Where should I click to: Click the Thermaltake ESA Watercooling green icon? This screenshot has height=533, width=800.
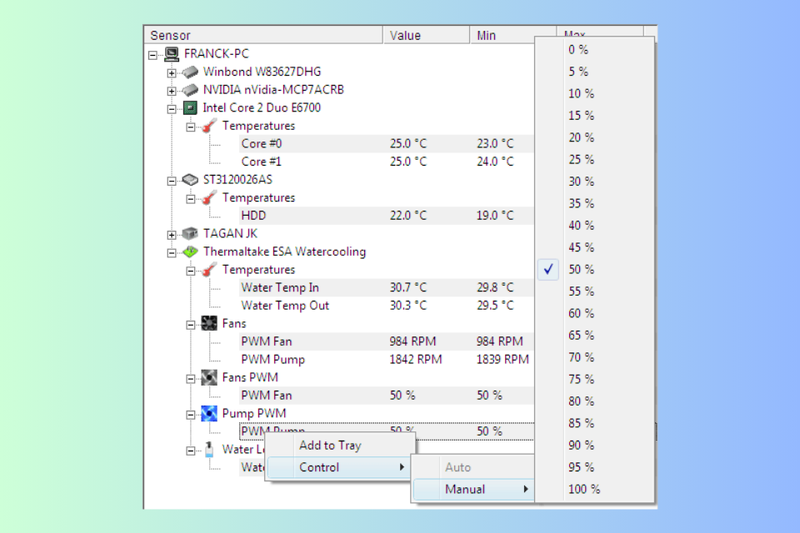[190, 251]
